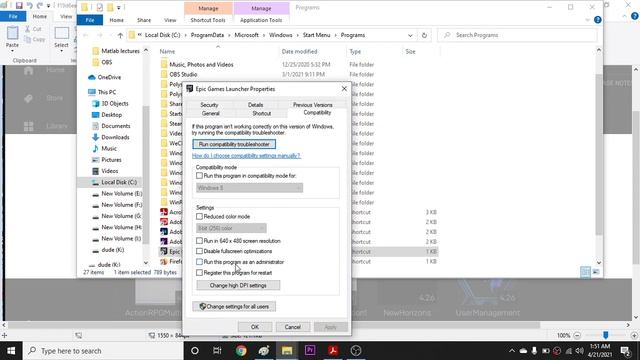The width and height of the screenshot is (640, 360).
Task: Sort by Date modified column
Action: coord(299,51)
